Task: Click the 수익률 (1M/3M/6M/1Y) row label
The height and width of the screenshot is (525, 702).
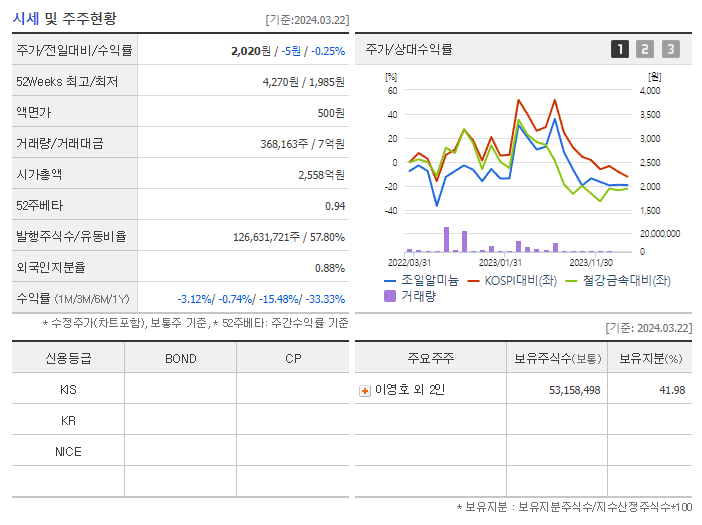Action: point(73,298)
